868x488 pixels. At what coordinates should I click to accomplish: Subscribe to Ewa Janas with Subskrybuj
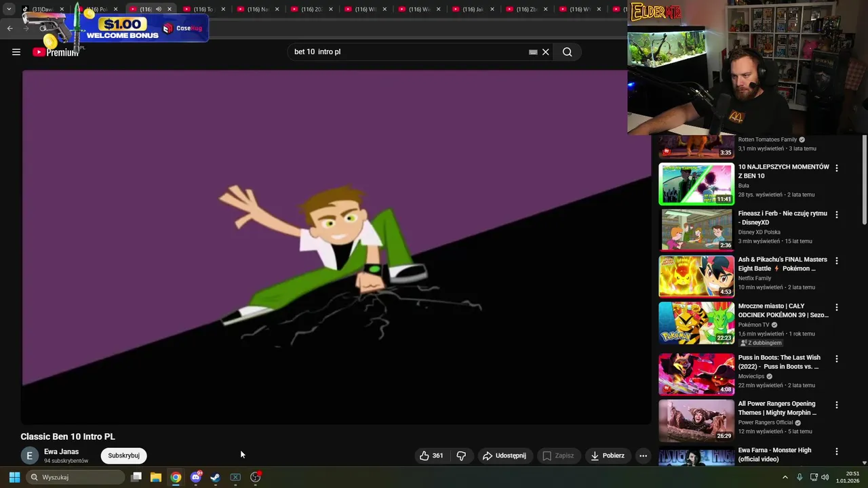click(123, 455)
